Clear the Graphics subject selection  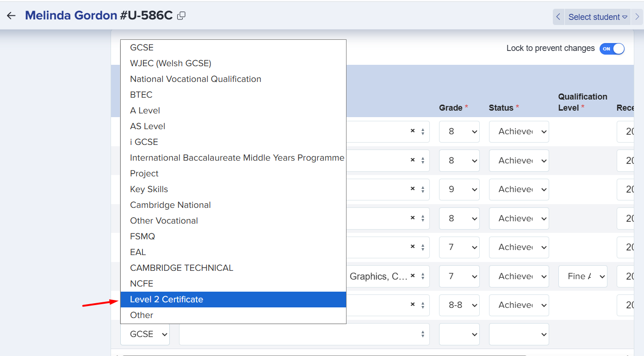tap(412, 276)
